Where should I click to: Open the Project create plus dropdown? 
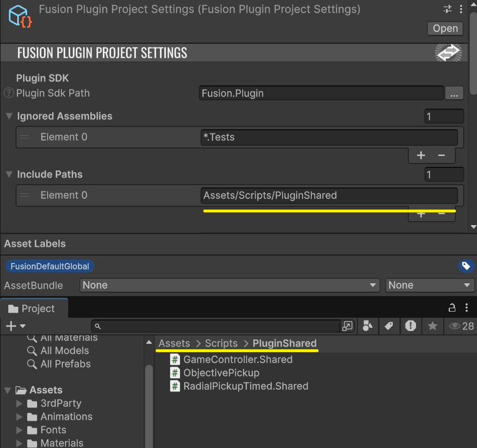[x=15, y=326]
